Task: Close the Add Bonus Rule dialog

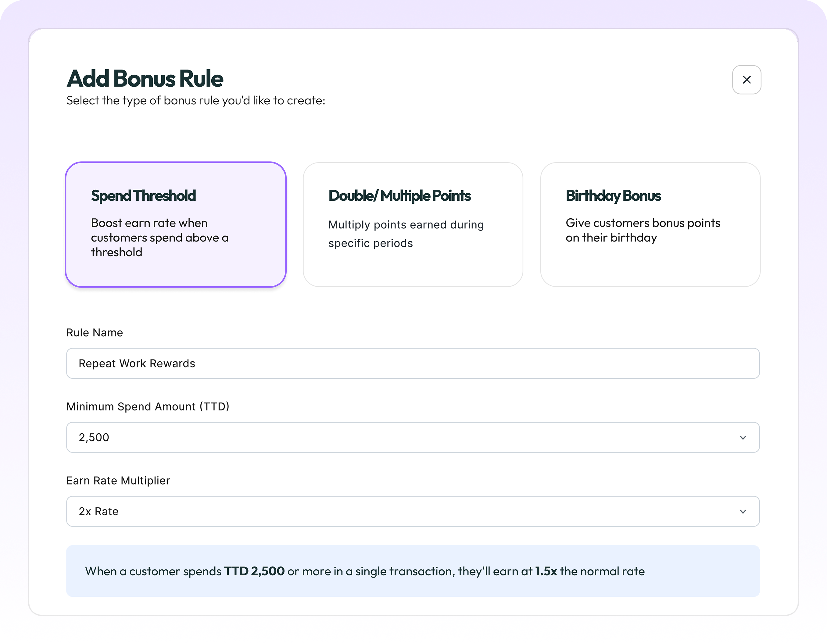Action: point(746,80)
